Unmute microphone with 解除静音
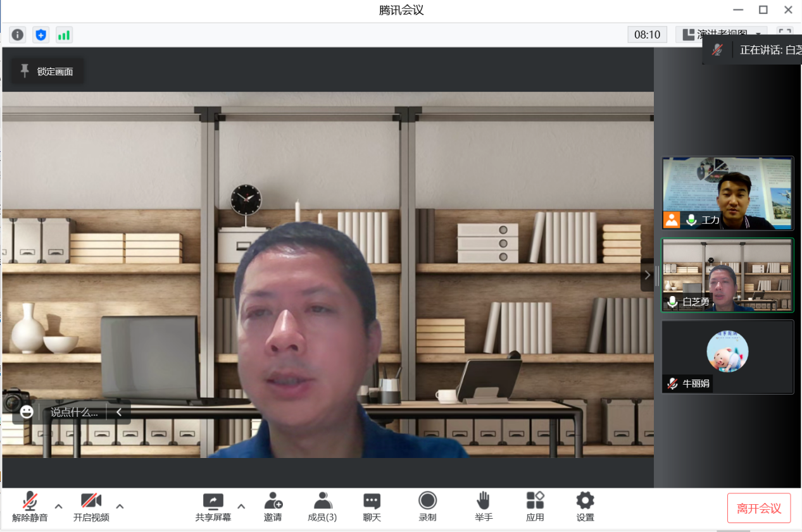This screenshot has width=802, height=532. 30,507
